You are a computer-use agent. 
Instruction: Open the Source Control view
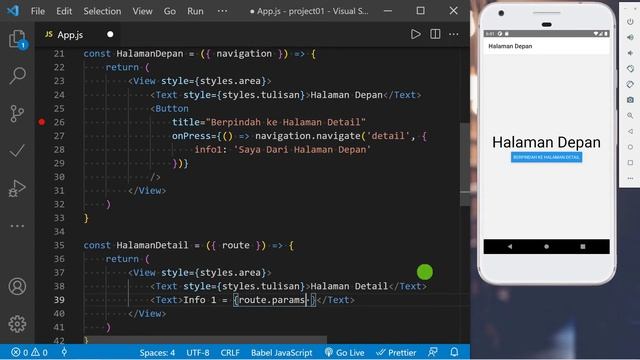(17, 113)
